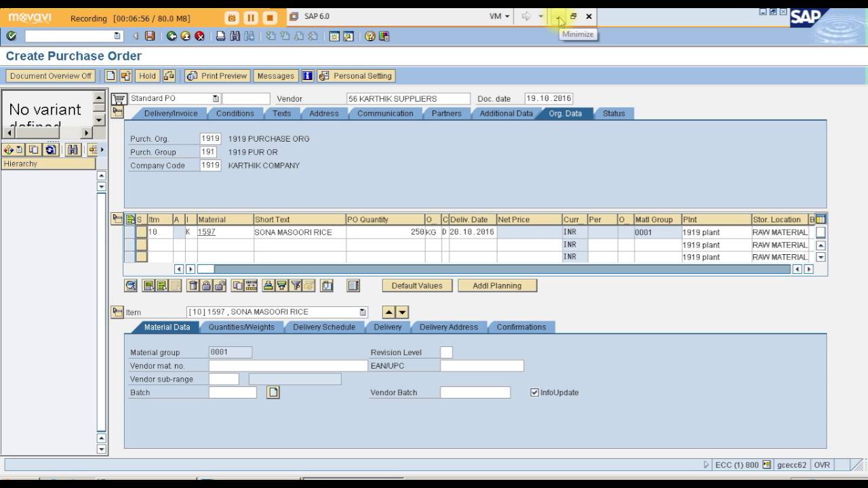Viewport: 868px width, 488px height.
Task: Click the Find binoculars icon in document overview
Action: pos(73,150)
